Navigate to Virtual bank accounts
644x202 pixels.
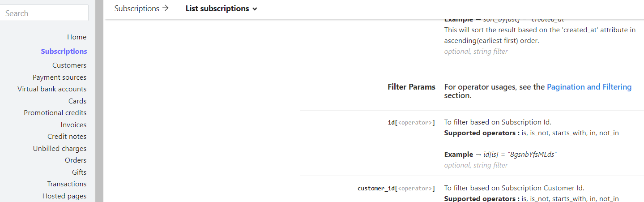pyautogui.click(x=52, y=89)
